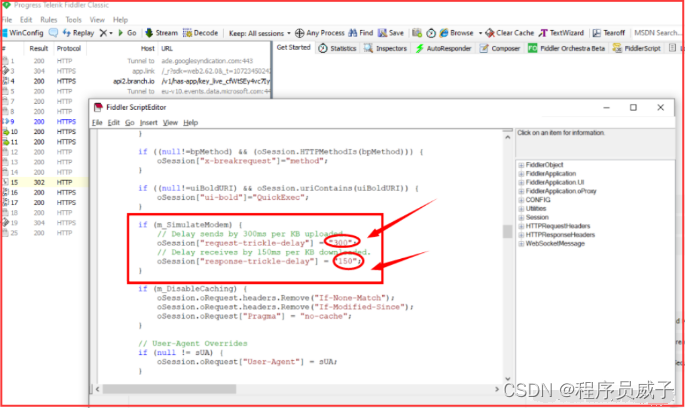The height and width of the screenshot is (409, 689).
Task: Open ScriptEditor Help menu
Action: pos(190,123)
